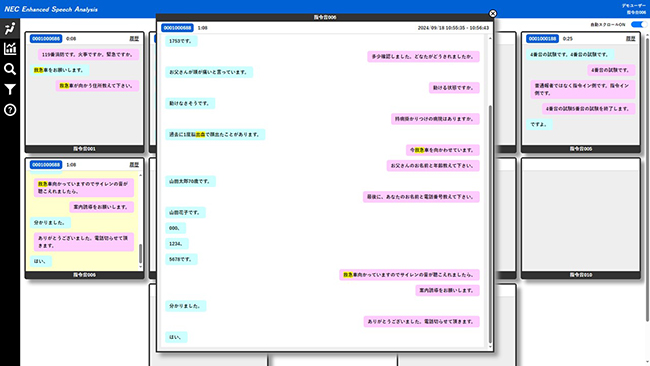Viewport: 650px width, 366px height.
Task: Select '4番目の試験です。' first message in 指令台005
Action: [570, 54]
